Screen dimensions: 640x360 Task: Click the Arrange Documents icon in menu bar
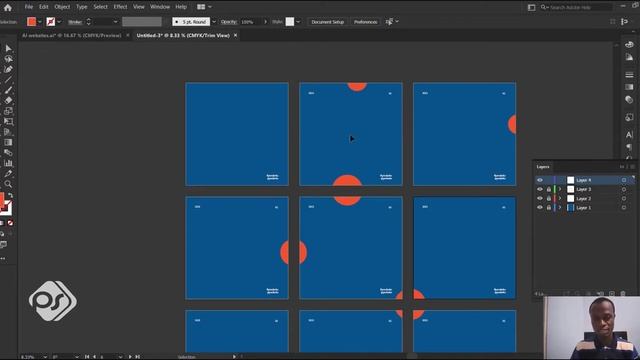pyautogui.click(x=201, y=7)
